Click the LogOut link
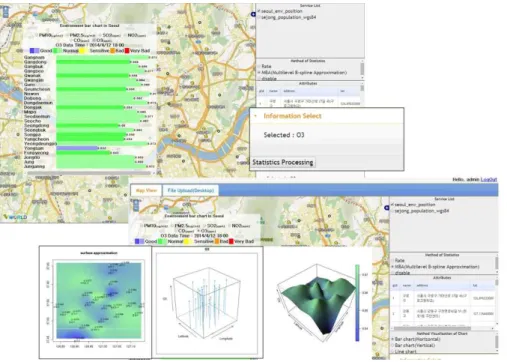Screen dimensions: 507x362 pos(489,179)
